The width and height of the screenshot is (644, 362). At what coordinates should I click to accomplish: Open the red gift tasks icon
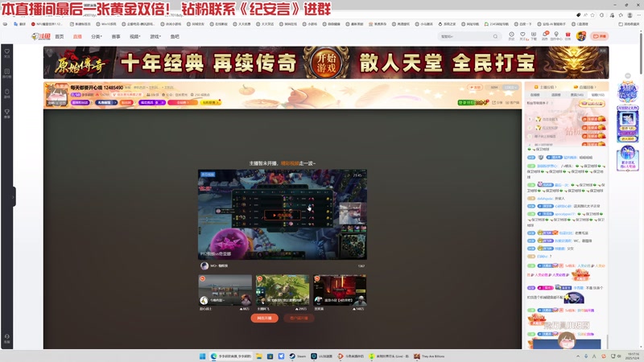[568, 36]
